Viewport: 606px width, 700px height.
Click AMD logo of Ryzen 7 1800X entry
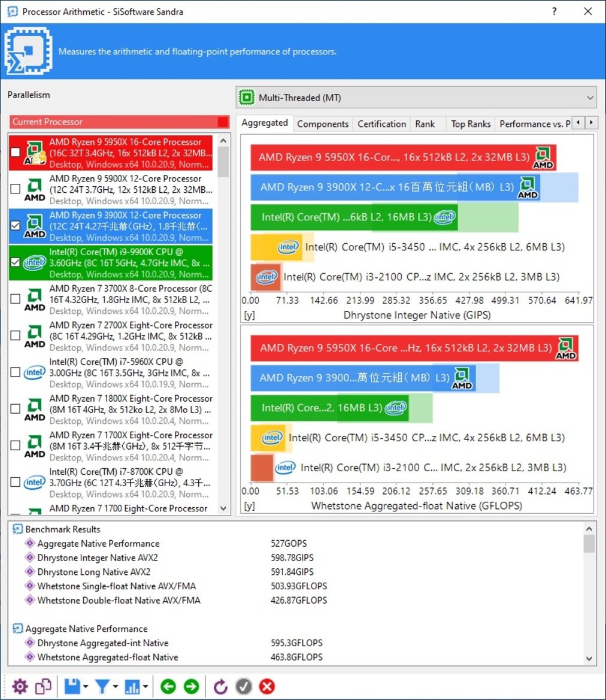[34, 410]
